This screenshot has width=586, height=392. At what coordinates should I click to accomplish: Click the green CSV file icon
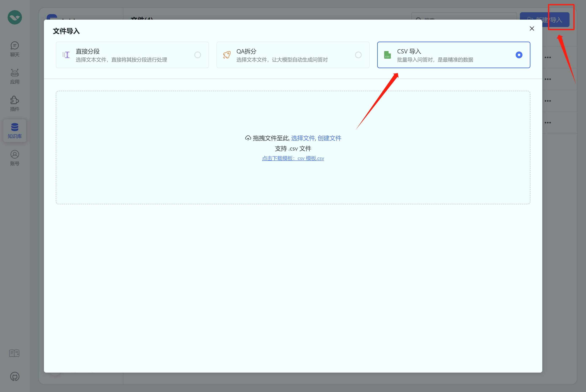[x=387, y=55]
